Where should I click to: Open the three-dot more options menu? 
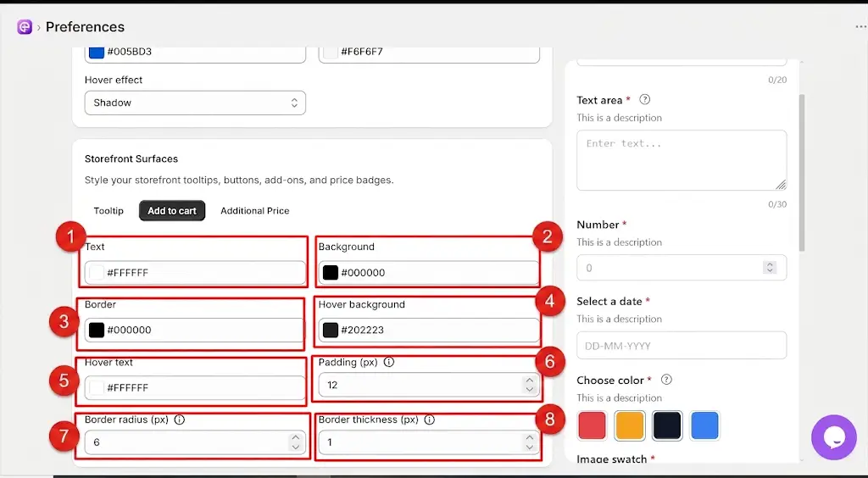(x=860, y=26)
